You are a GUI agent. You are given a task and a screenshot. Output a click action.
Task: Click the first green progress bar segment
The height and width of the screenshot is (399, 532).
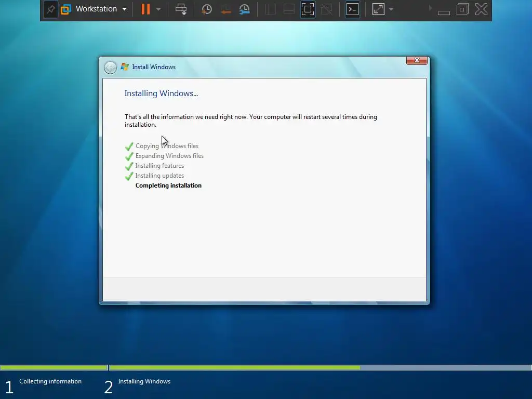coord(54,367)
